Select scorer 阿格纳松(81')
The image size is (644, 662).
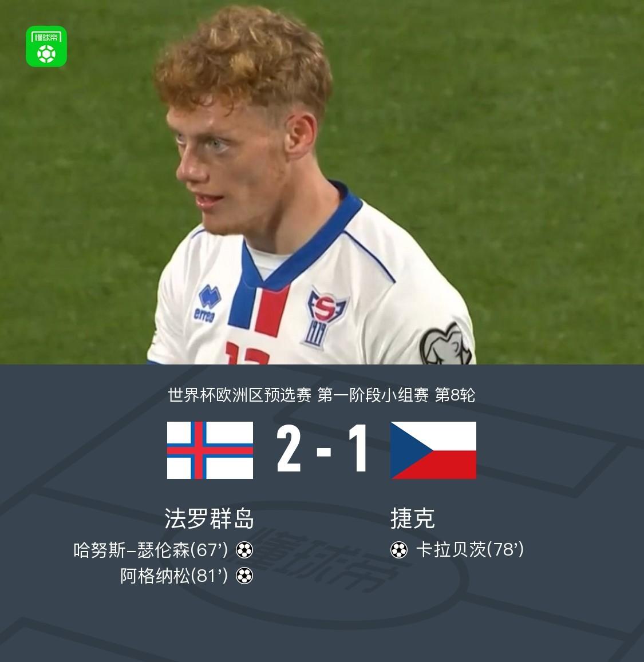(174, 576)
